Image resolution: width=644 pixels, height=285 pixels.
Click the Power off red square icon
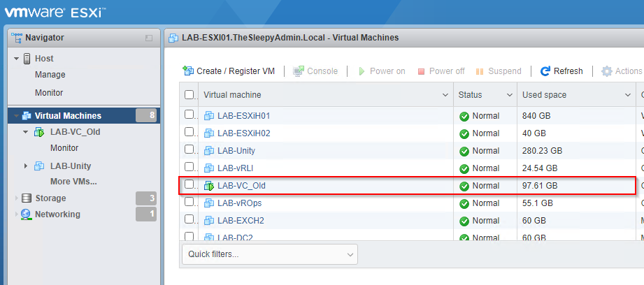point(421,72)
